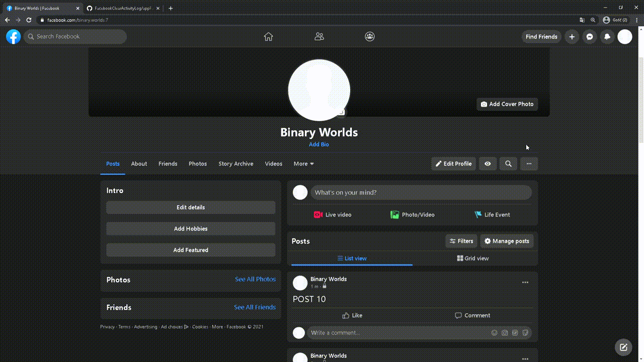Click Add Hobbies button
Viewport: 644px width, 362px height.
click(191, 229)
